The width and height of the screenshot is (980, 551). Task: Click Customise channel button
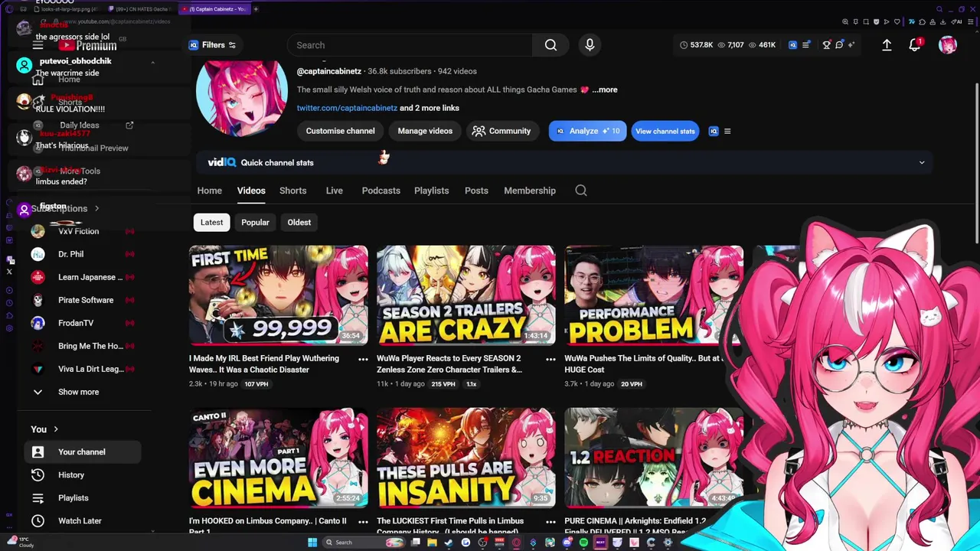341,131
